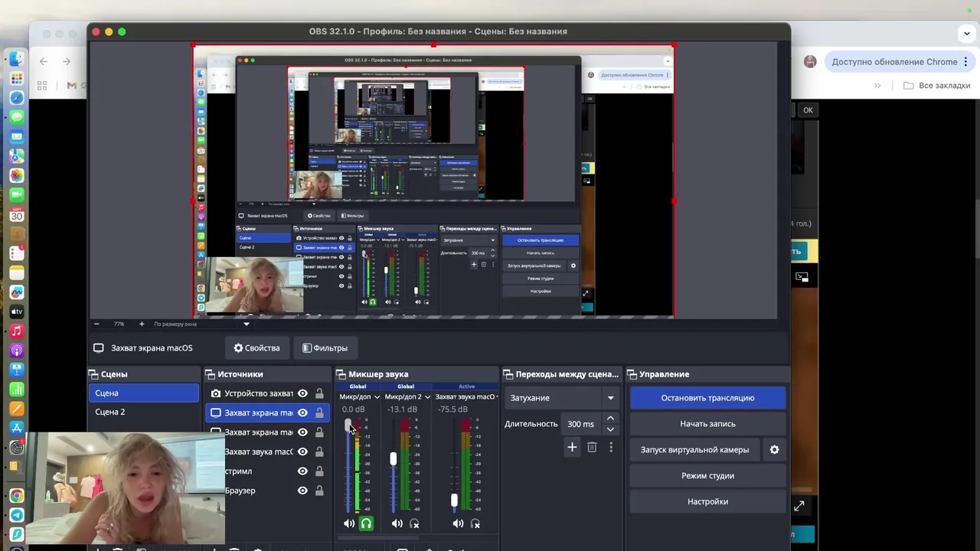Image resolution: width=980 pixels, height=551 pixels.
Task: Open virtual camera settings gear
Action: tap(774, 450)
